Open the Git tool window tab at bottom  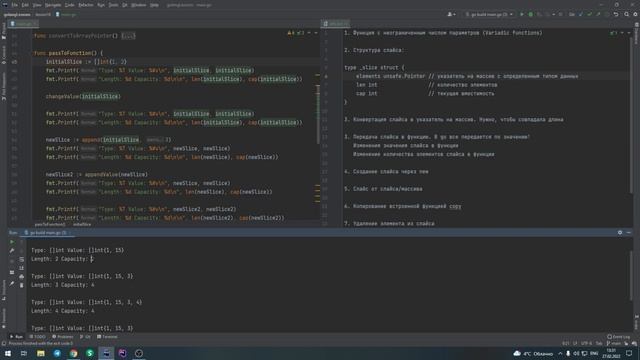[85, 337]
